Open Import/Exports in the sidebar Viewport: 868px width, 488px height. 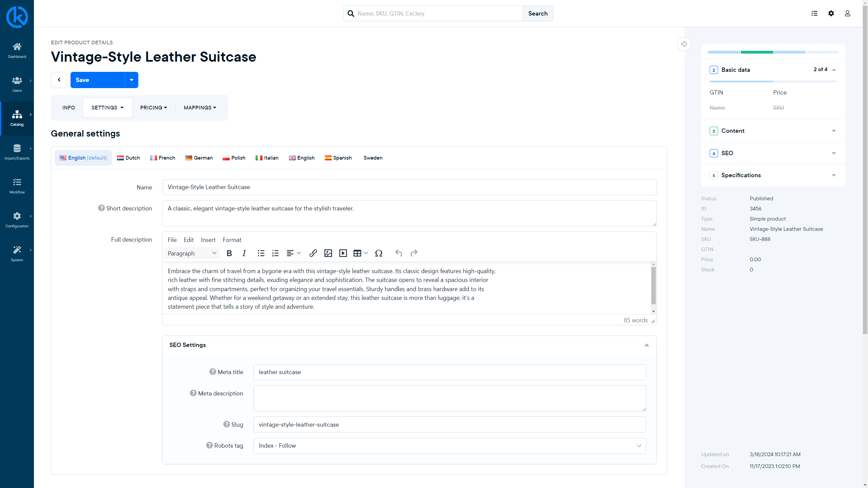coord(17,152)
